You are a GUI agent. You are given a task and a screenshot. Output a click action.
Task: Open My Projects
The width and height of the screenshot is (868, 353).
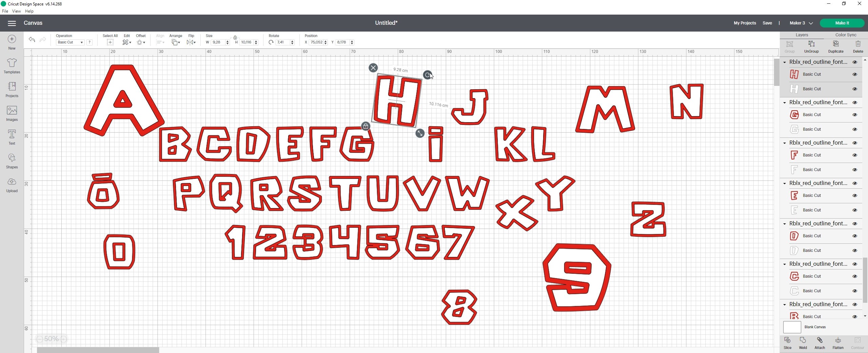(744, 23)
